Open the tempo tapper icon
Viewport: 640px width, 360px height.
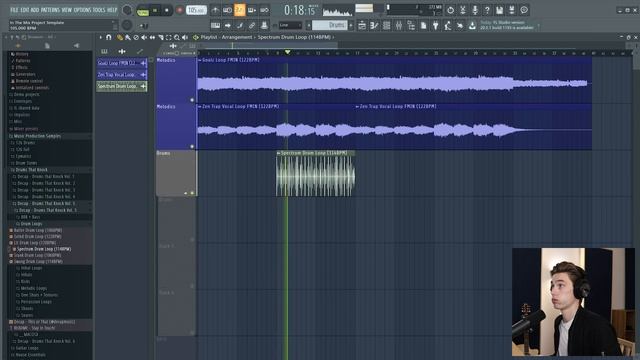[x=448, y=25]
